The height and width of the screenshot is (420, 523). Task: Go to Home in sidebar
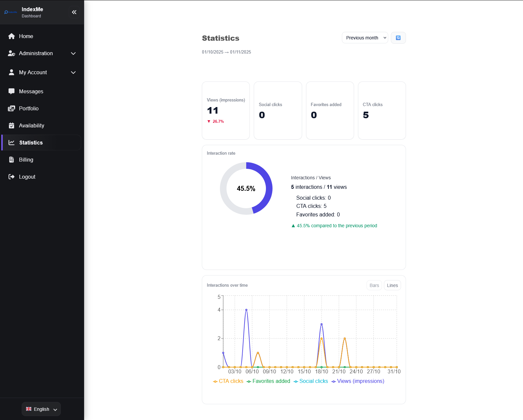[41, 36]
